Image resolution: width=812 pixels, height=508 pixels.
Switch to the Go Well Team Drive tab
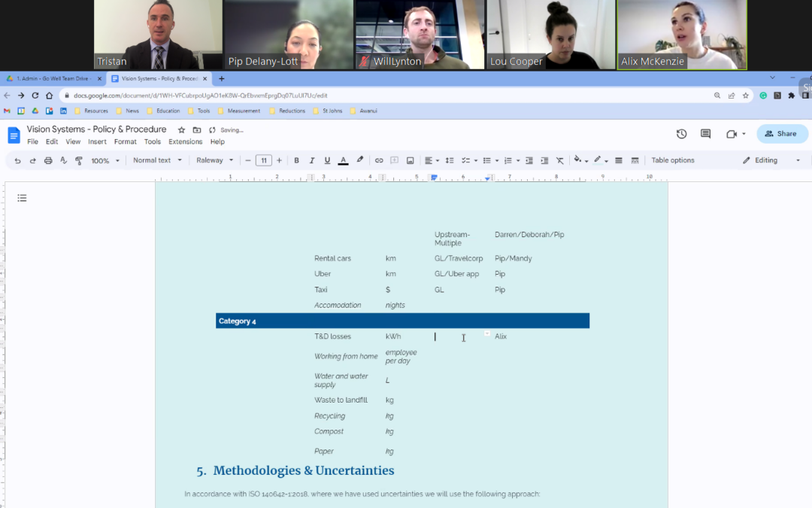[53, 78]
